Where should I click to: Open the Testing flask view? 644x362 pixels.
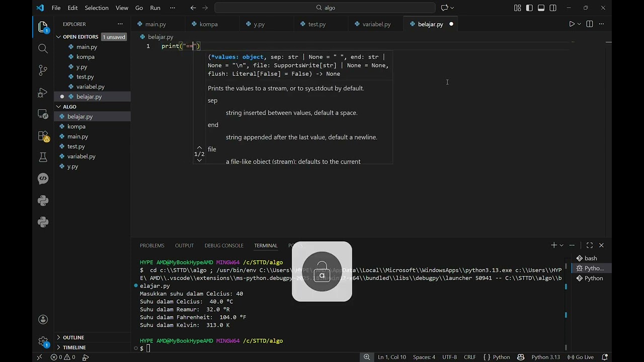coord(43,158)
